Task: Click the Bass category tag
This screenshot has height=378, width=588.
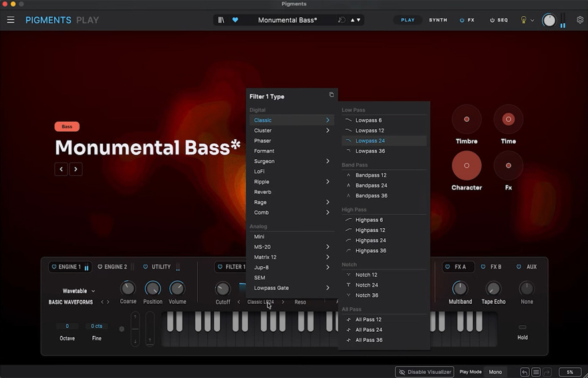Action: [x=67, y=126]
